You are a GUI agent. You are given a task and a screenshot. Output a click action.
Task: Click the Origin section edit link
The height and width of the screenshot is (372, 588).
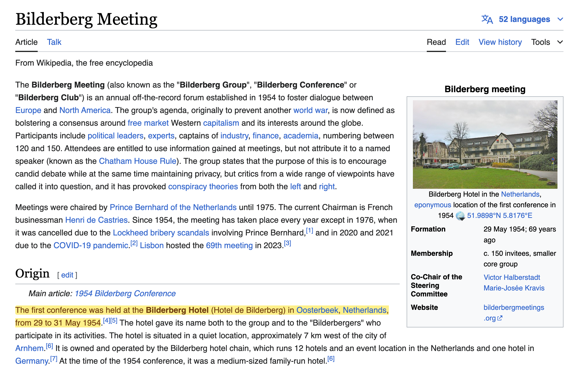click(67, 275)
